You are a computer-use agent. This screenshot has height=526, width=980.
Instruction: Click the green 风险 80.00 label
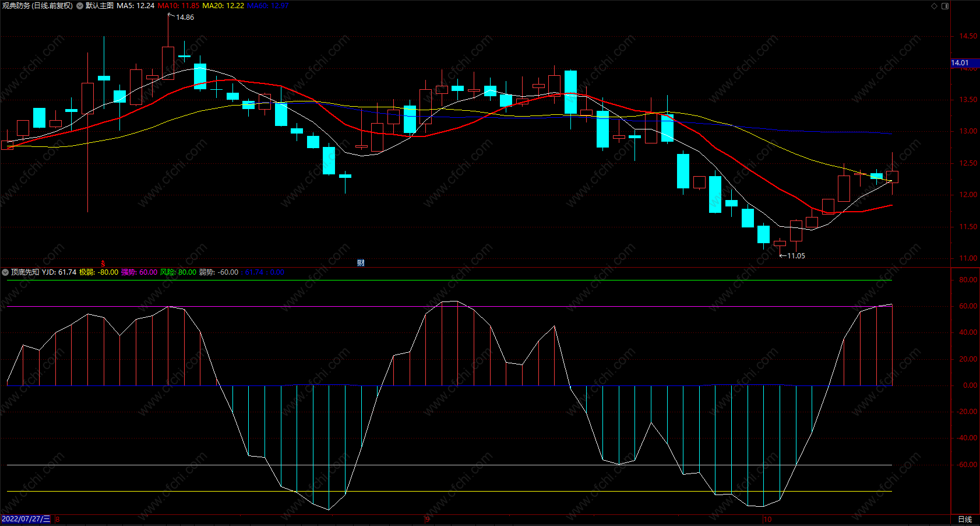pos(178,272)
